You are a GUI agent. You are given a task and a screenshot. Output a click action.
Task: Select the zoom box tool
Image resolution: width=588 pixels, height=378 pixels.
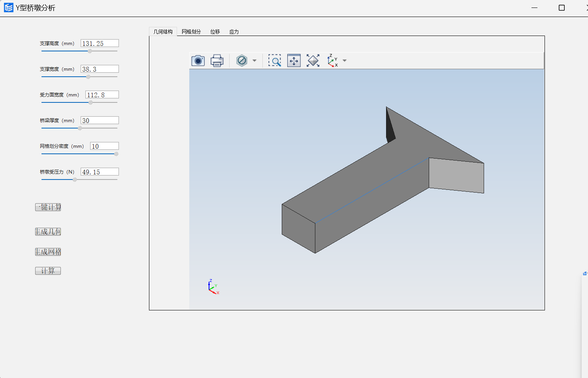coord(275,60)
